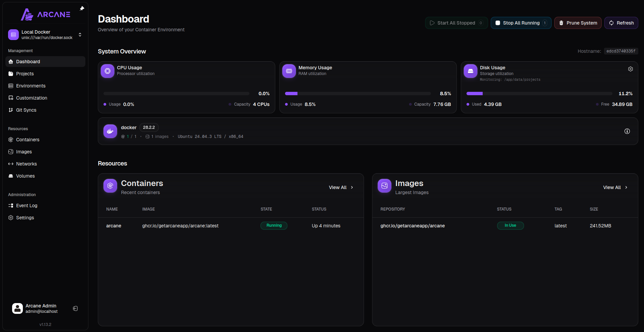
Task: Click the Memory Usage RAM icon
Action: click(289, 71)
